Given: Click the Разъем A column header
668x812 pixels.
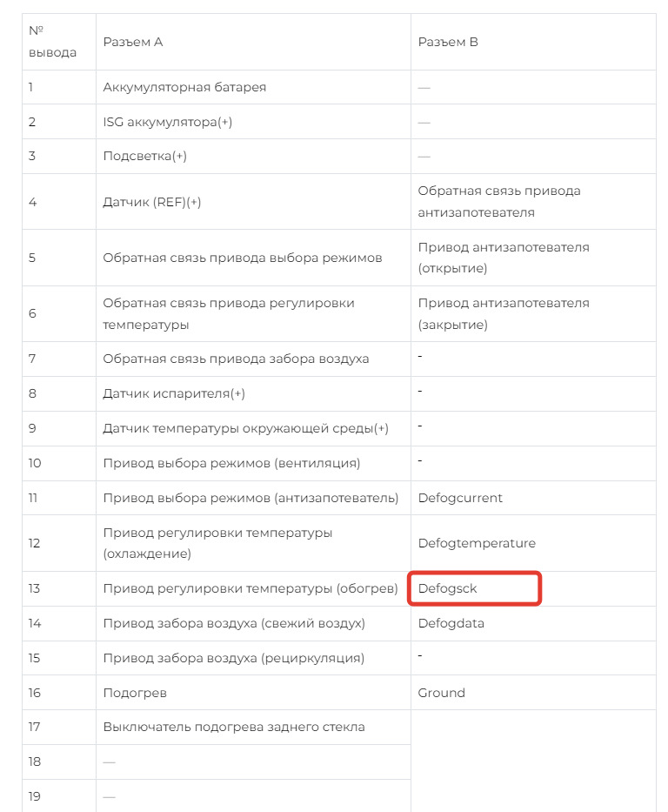Looking at the screenshot, I should [x=133, y=42].
